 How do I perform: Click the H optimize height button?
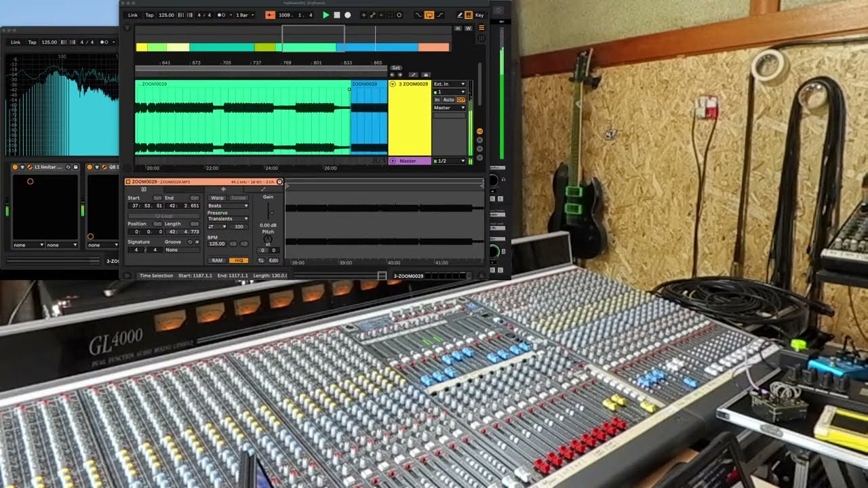(458, 28)
